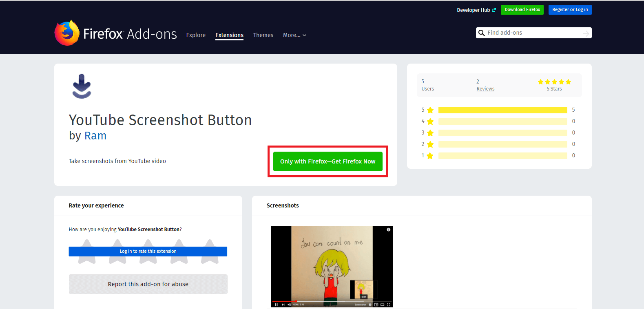
Task: Click the Screenshots section heading
Action: click(x=283, y=205)
